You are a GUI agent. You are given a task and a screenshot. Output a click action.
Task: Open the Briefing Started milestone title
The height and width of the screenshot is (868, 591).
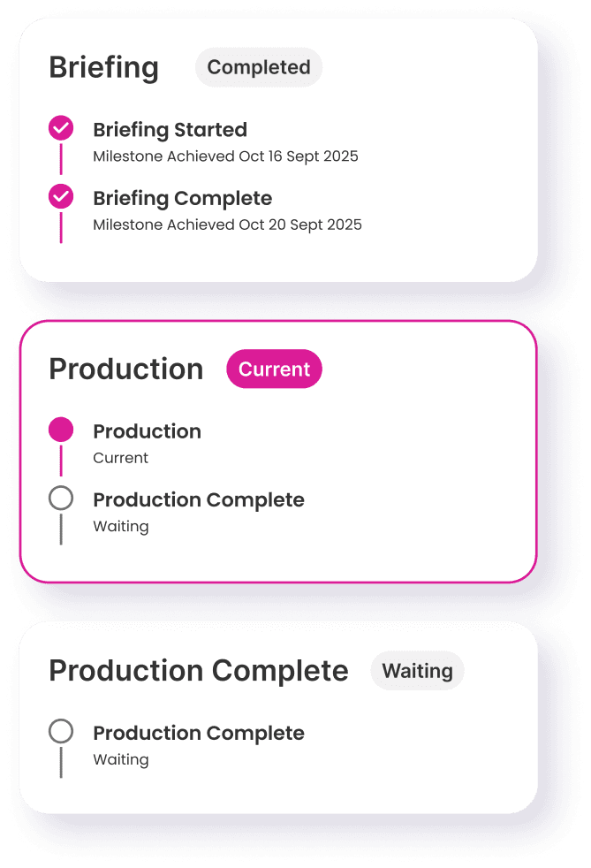coord(170,130)
